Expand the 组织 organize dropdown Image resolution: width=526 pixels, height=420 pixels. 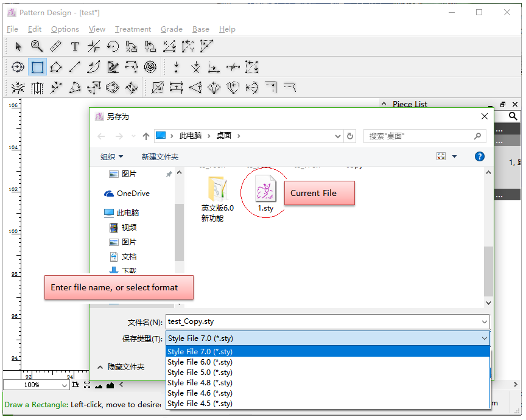coord(112,156)
